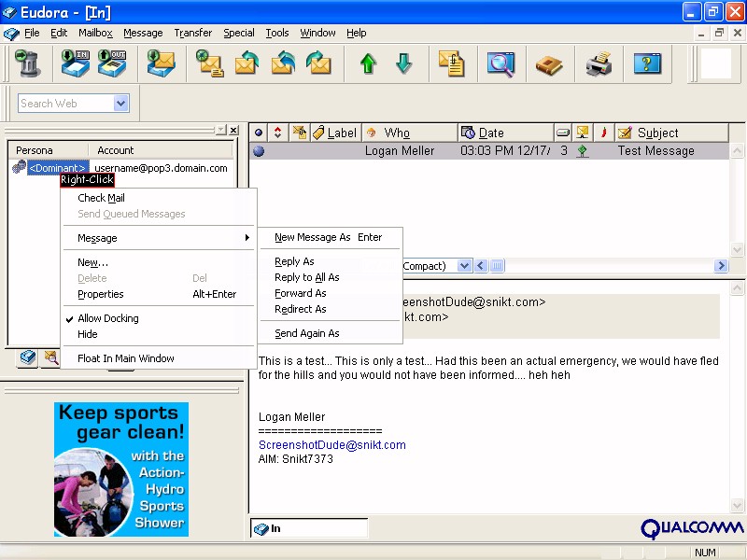Click the horizontal scrollbar right arrow
The image size is (747, 560).
721,266
